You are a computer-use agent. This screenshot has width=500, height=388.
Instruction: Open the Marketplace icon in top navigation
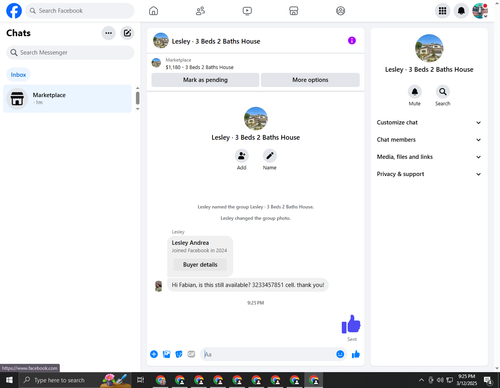tap(294, 11)
